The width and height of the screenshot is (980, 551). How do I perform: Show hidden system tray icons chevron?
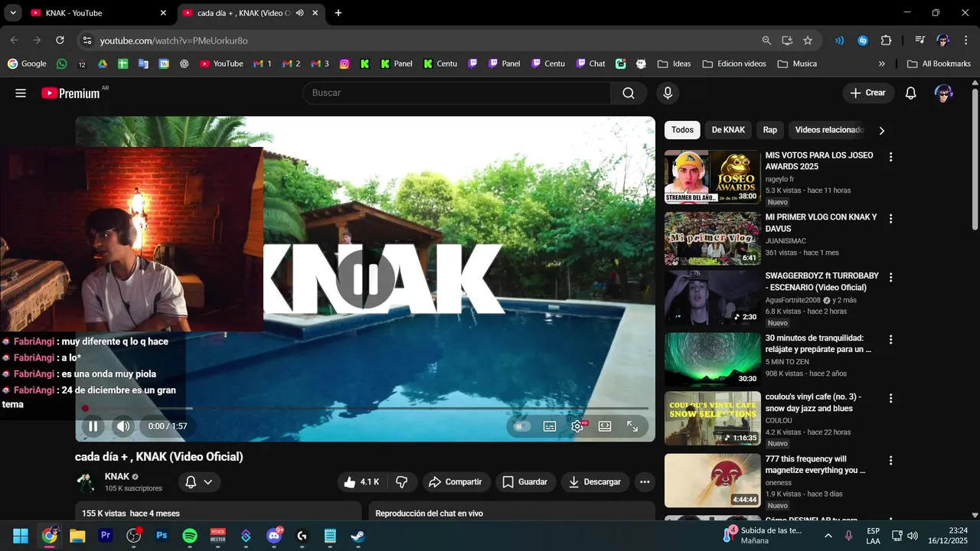[828, 536]
